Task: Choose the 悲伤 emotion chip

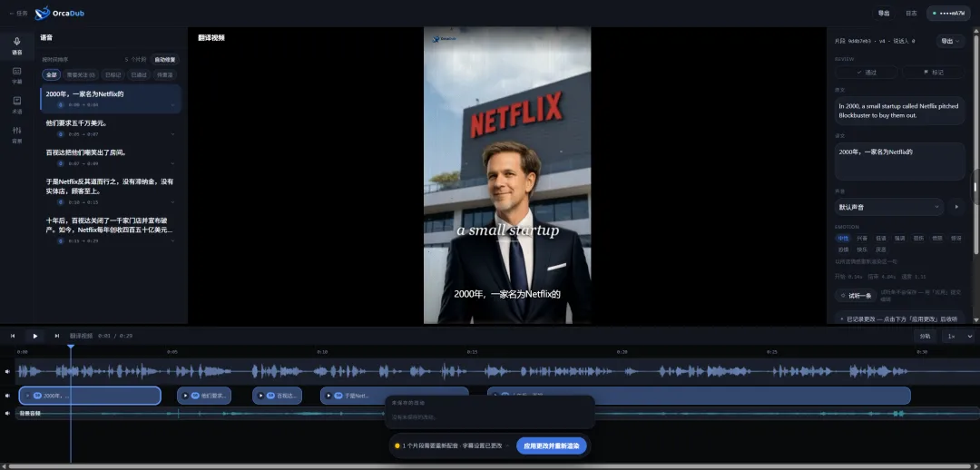Action: click(x=918, y=238)
